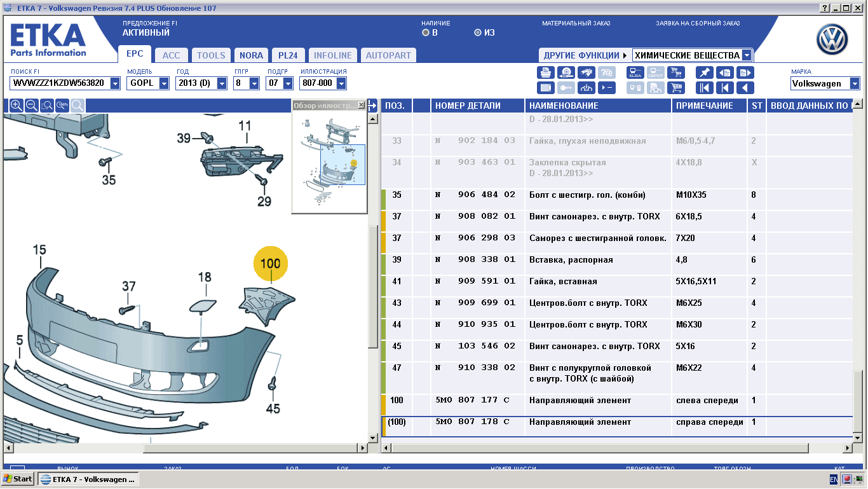Open the Volkswagen brand dropdown
Image resolution: width=868 pixels, height=489 pixels.
(855, 83)
